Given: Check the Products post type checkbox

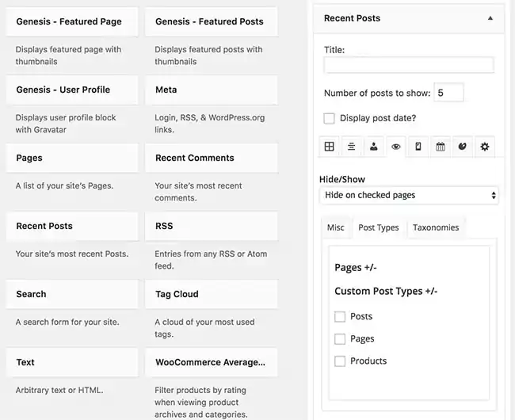Looking at the screenshot, I should (340, 361).
